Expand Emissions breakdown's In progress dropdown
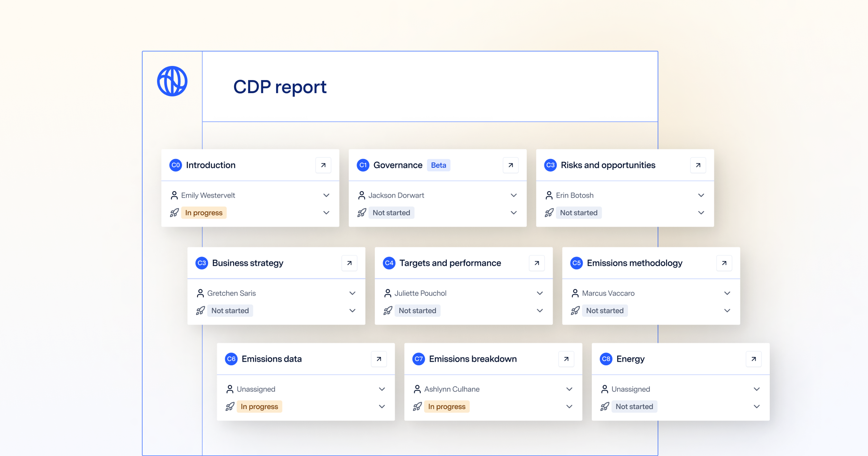 pyautogui.click(x=569, y=406)
